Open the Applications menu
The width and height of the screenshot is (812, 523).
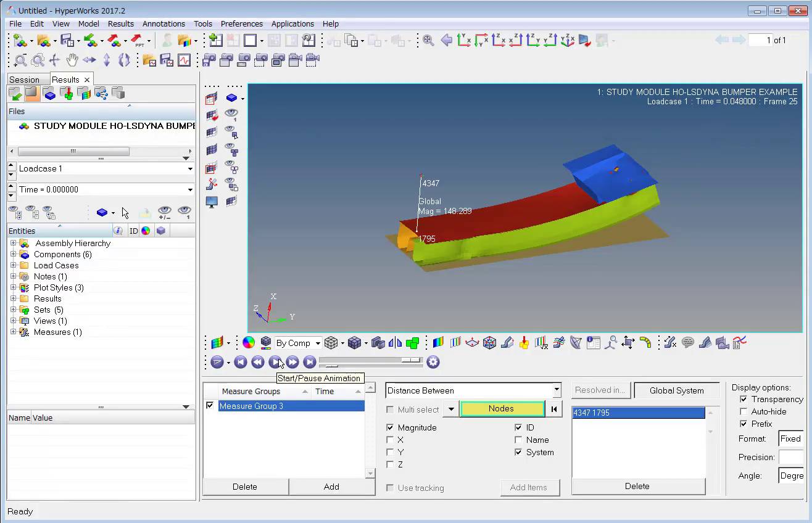pos(292,23)
